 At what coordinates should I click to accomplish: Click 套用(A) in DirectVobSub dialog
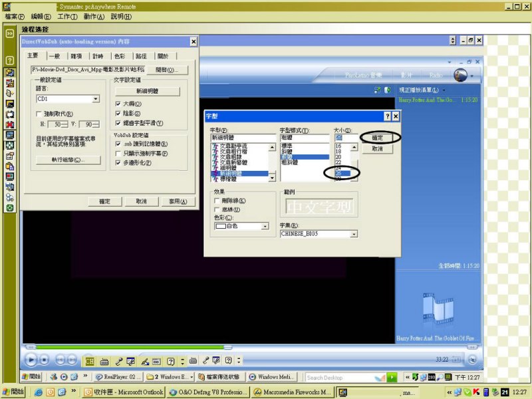(x=178, y=201)
